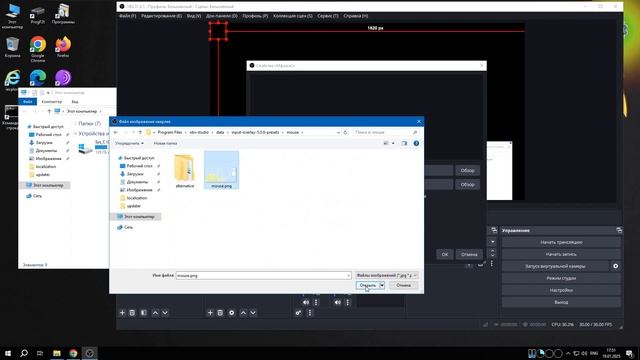The width and height of the screenshot is (640, 360).
Task: Click Режим студии in OBS controls
Action: 561,278
